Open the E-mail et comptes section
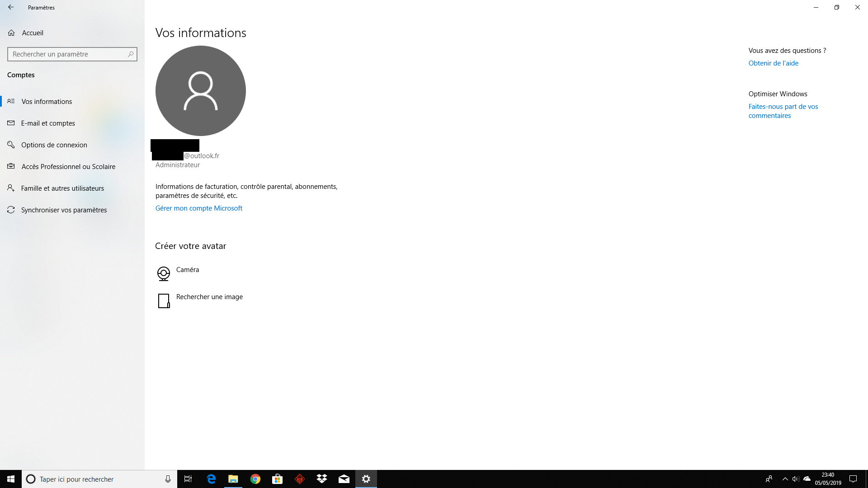 48,123
